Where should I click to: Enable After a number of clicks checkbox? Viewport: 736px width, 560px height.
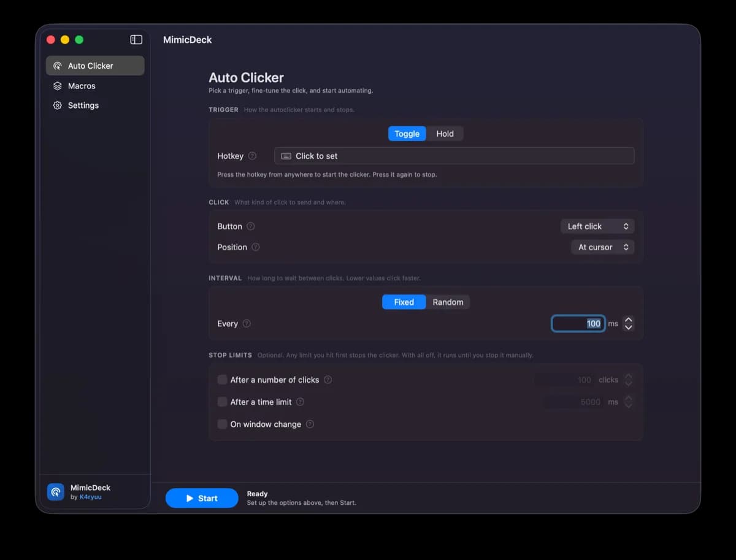point(222,380)
